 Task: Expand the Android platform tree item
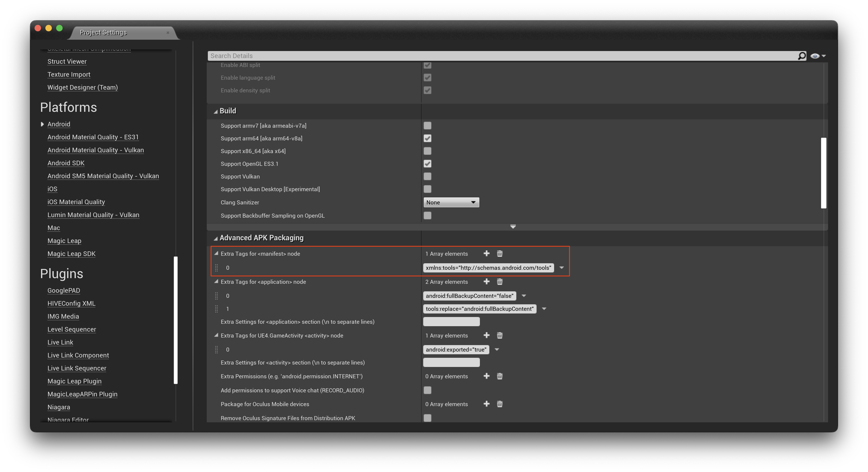click(42, 124)
